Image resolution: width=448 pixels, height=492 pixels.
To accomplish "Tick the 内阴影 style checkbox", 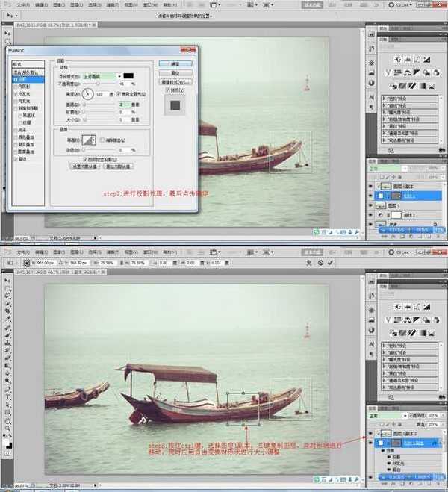I will click(x=16, y=87).
